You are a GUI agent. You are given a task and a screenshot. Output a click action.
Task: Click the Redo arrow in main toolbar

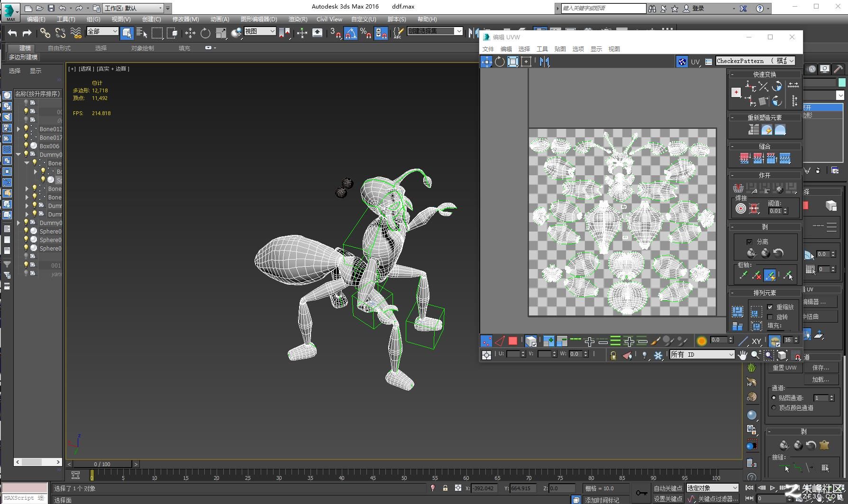(27, 33)
